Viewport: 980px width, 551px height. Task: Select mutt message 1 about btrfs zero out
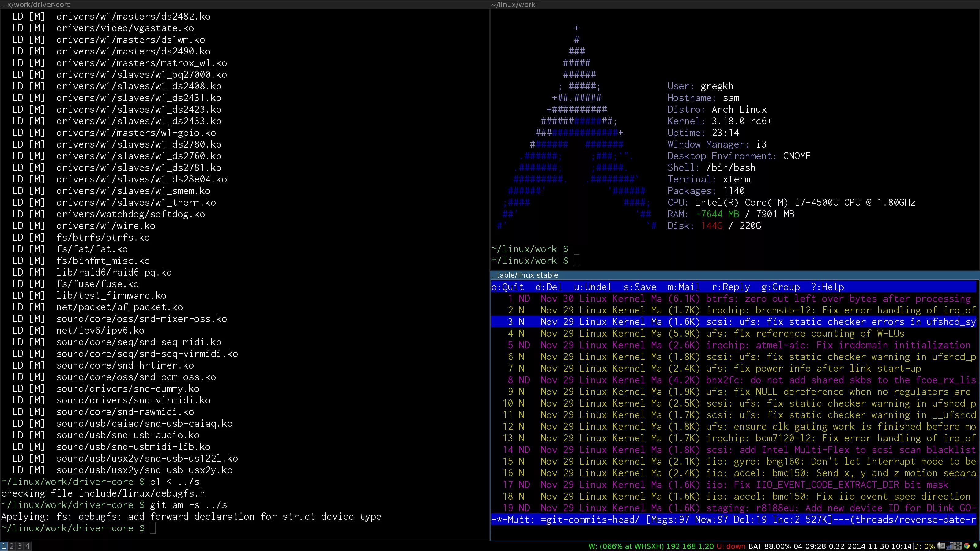734,299
